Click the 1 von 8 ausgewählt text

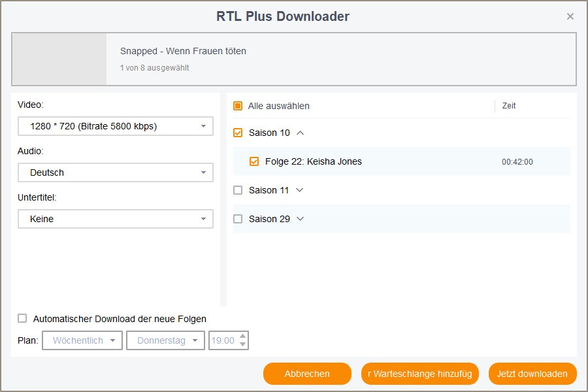pyautogui.click(x=154, y=68)
